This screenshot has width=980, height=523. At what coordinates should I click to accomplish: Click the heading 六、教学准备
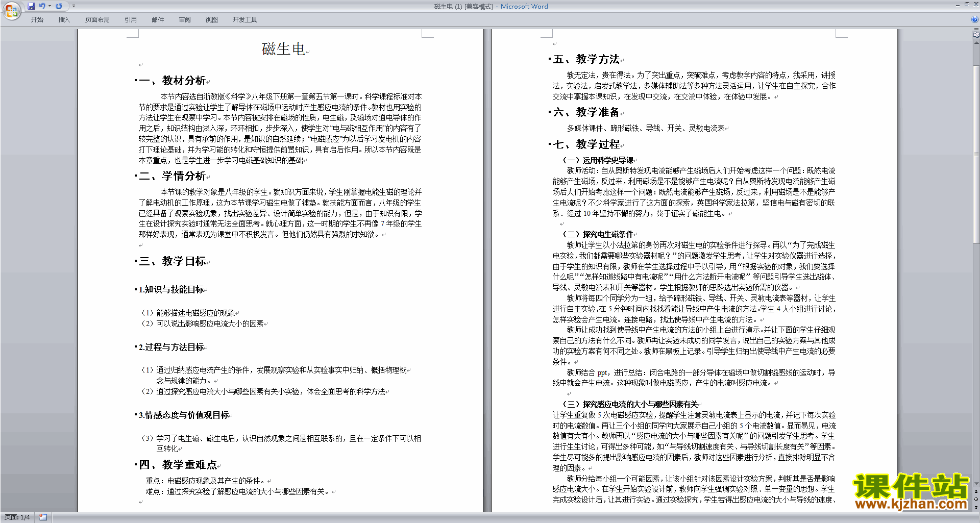coord(586,112)
